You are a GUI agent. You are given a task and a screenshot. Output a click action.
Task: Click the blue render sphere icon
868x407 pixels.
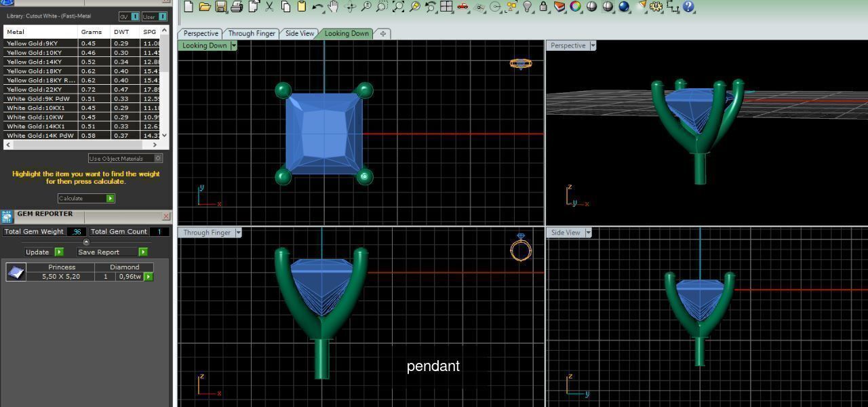[x=624, y=7]
